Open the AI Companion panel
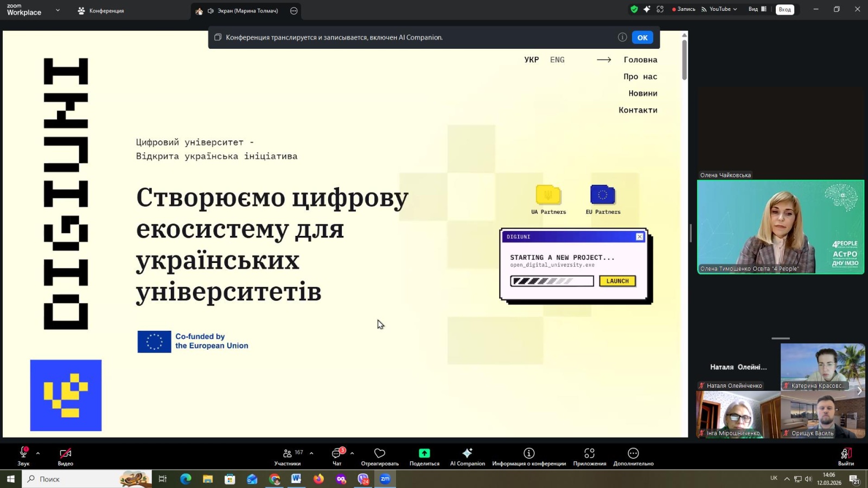This screenshot has width=868, height=488. point(467,453)
